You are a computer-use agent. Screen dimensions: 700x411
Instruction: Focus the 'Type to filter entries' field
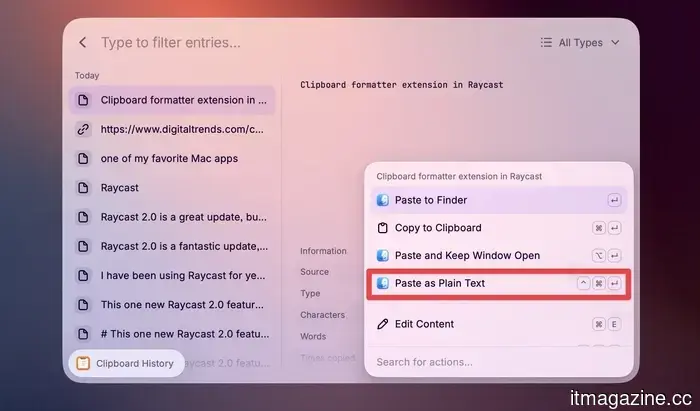tap(171, 42)
